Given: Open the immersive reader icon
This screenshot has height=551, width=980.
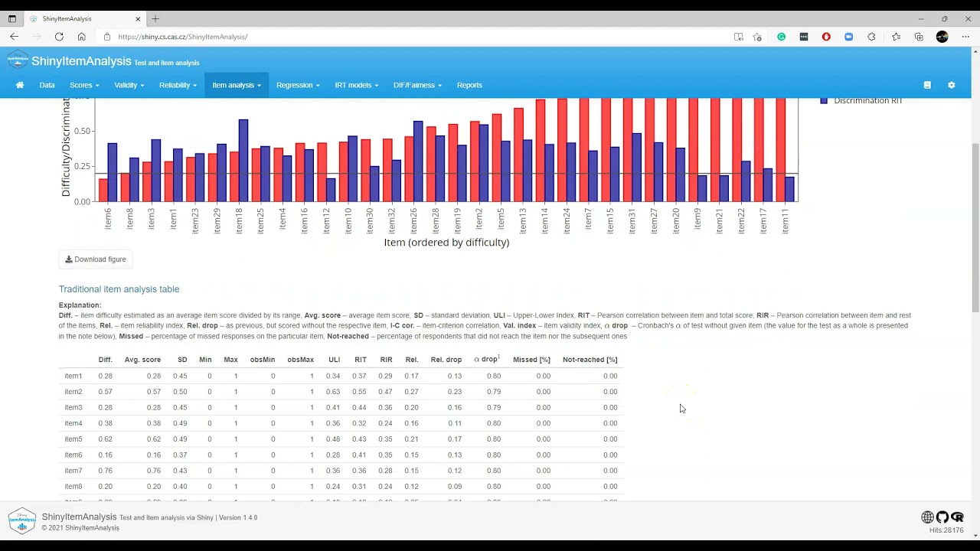Looking at the screenshot, I should coord(738,37).
